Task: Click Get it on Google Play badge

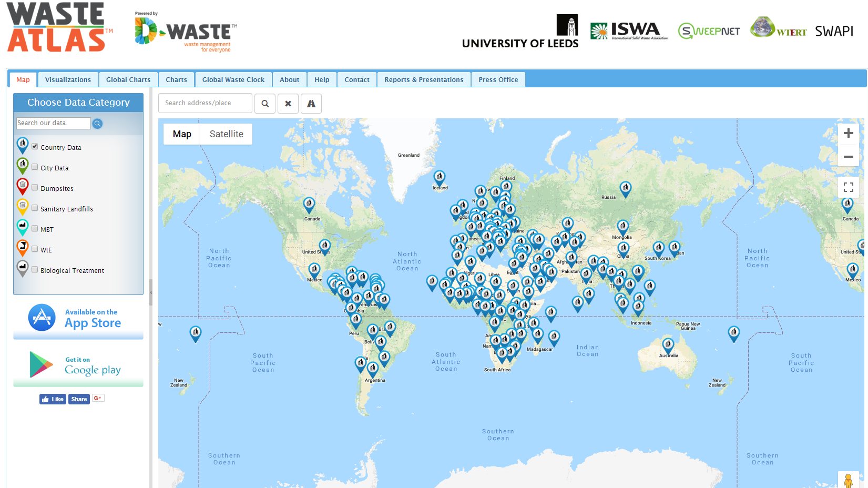Action: click(x=78, y=366)
